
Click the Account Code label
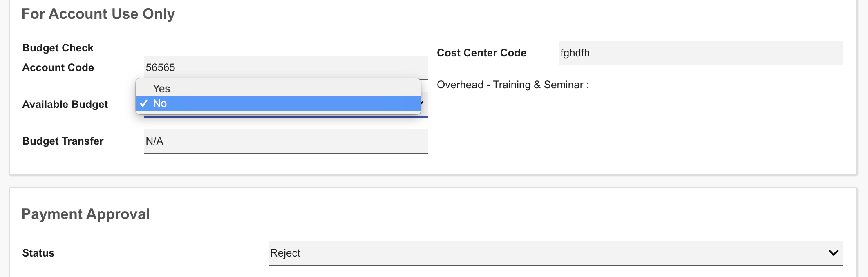(58, 67)
